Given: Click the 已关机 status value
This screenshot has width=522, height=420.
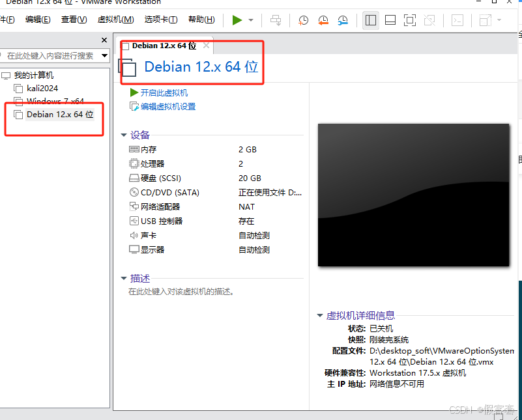Looking at the screenshot, I should coord(381,329).
